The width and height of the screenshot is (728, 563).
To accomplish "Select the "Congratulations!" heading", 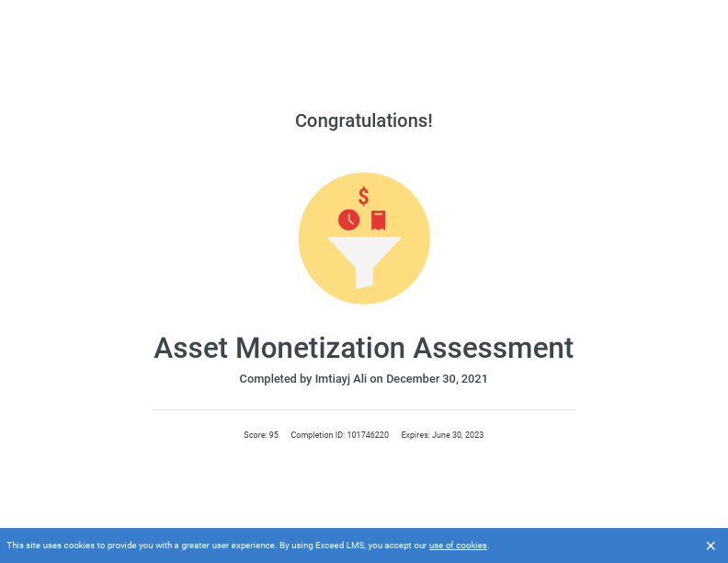I will [x=364, y=121].
